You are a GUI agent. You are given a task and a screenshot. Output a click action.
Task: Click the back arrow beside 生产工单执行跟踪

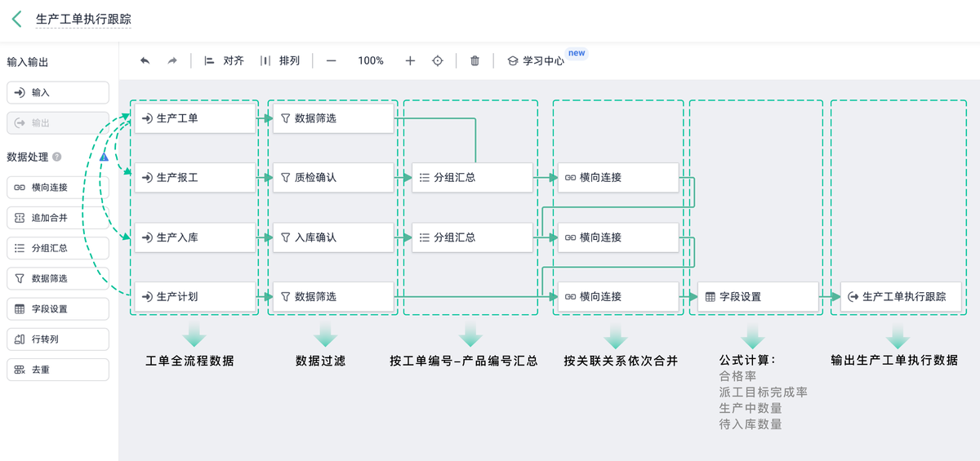(16, 19)
